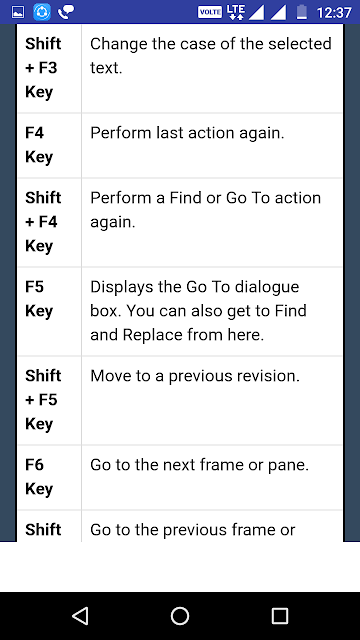Tap the LTE signal indicator icon
The width and height of the screenshot is (360, 640).
point(236,12)
